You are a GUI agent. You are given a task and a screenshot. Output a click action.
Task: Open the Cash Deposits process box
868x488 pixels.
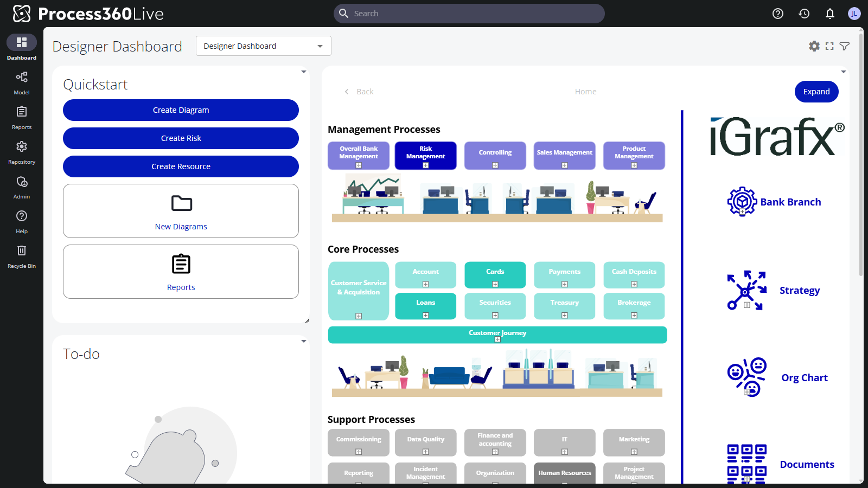click(x=634, y=275)
